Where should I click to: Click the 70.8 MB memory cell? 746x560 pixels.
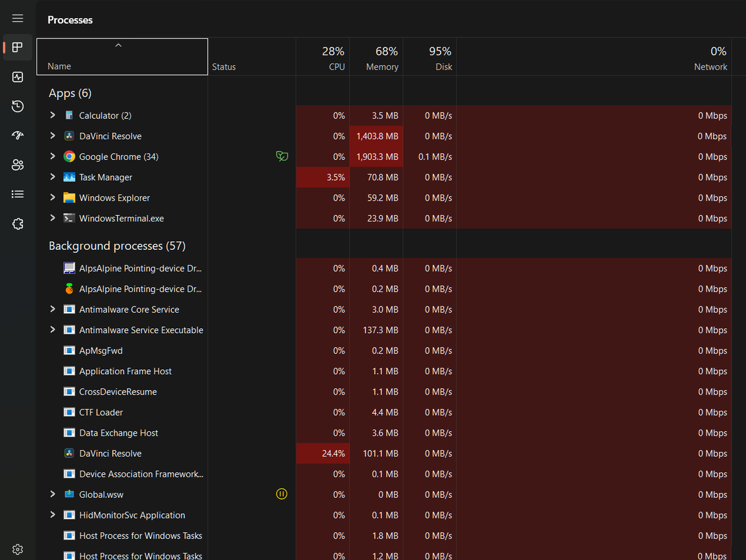click(376, 177)
